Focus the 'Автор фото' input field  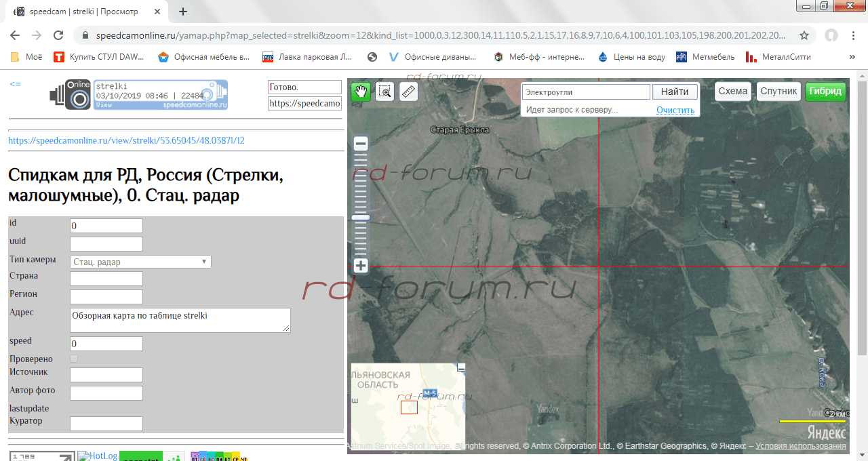coord(106,393)
